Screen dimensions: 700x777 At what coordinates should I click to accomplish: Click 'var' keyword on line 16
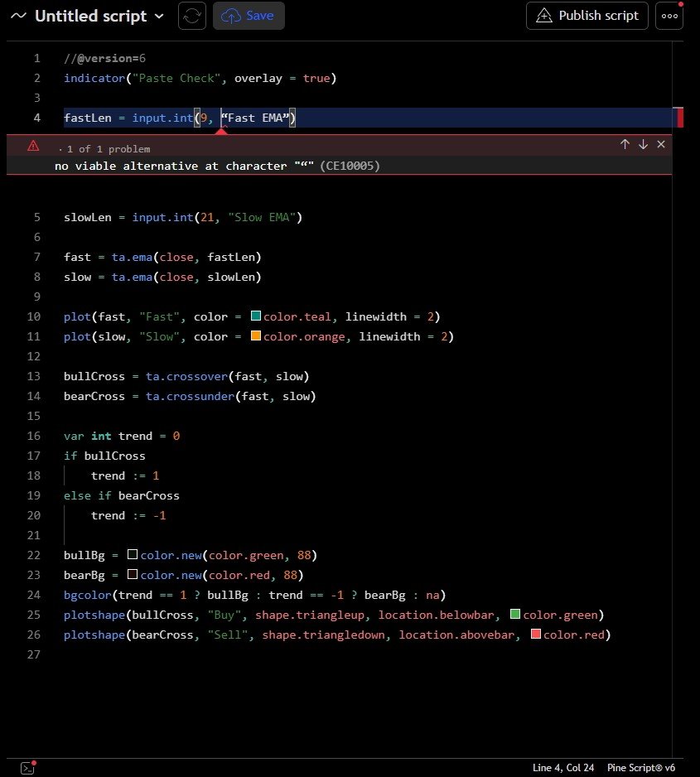[74, 436]
